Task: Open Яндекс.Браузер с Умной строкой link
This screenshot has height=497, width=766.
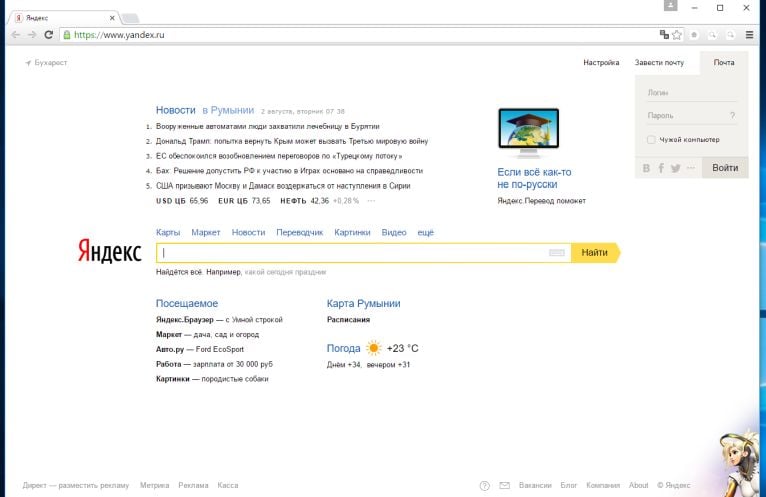Action: click(219, 320)
